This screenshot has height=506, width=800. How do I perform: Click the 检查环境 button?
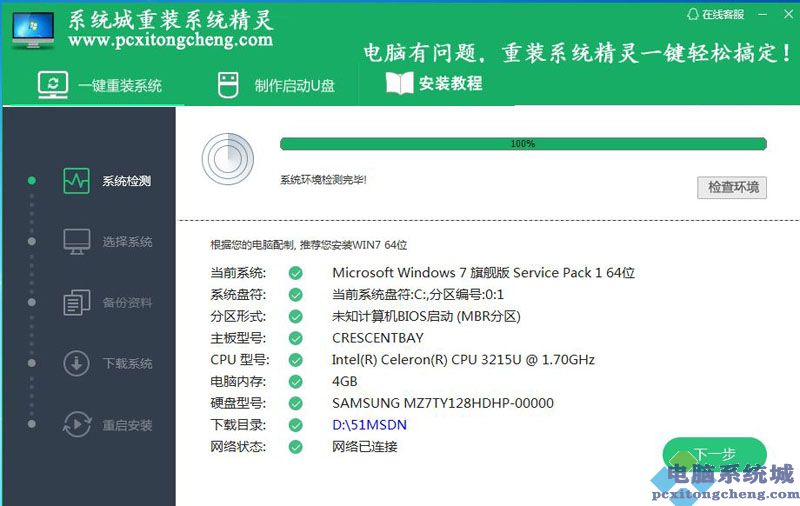(732, 187)
